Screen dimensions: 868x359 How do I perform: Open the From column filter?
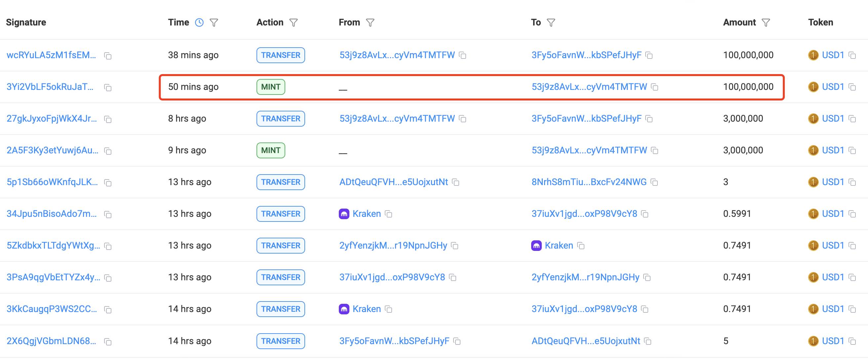[370, 22]
